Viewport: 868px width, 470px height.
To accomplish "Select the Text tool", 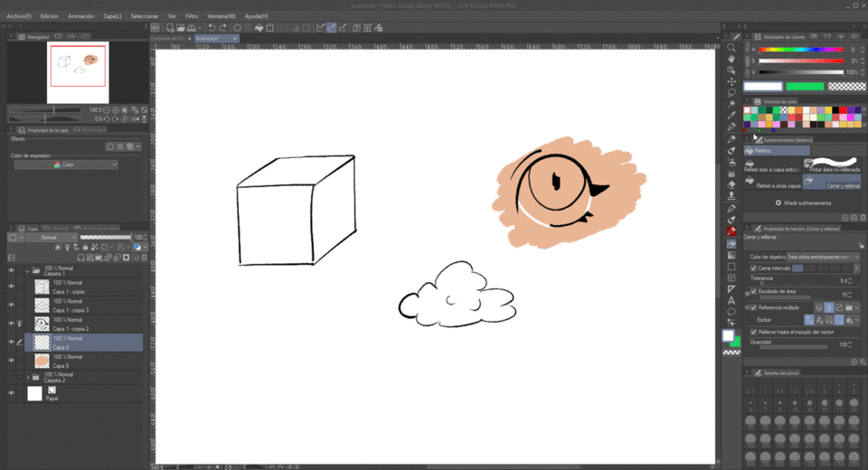I will pyautogui.click(x=731, y=301).
